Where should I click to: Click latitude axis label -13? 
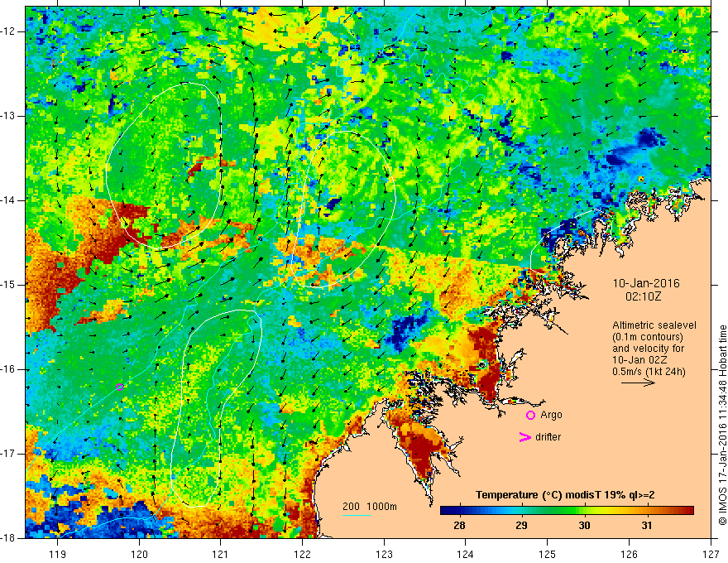(x=8, y=116)
